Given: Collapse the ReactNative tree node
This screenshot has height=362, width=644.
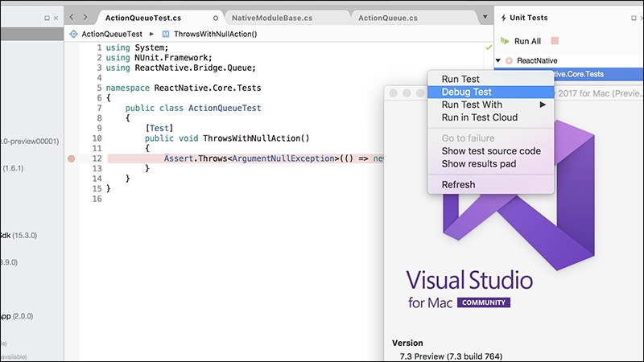Looking at the screenshot, I should (498, 60).
